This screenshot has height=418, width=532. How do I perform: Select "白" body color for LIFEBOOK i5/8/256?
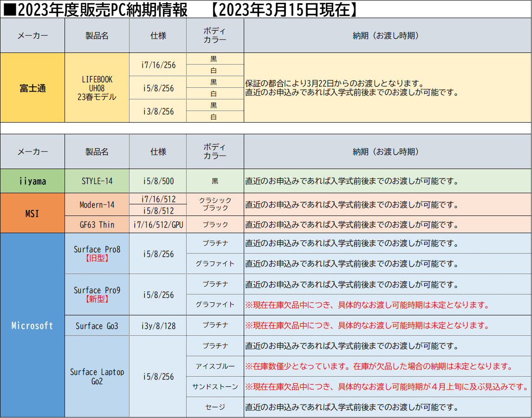215,93
